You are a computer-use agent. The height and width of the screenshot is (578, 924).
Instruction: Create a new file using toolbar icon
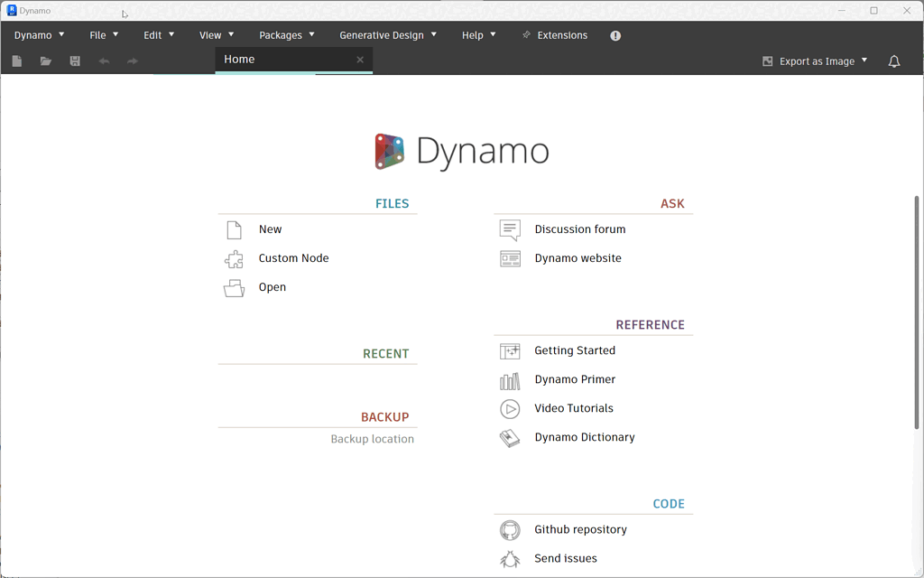[x=16, y=61]
